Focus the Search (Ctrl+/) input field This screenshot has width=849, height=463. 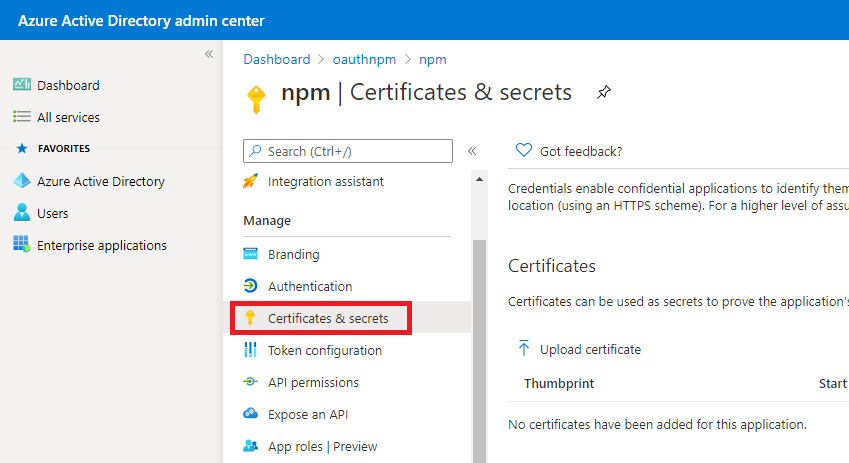point(355,151)
